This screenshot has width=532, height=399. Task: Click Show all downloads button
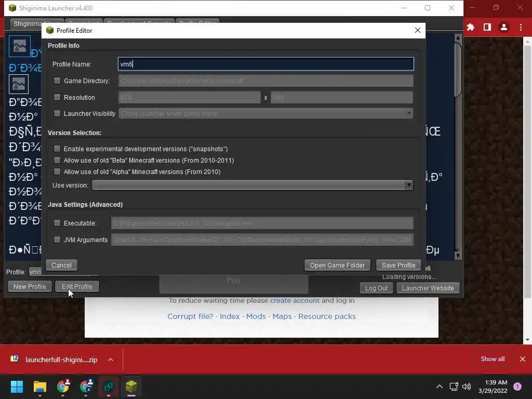[493, 359]
